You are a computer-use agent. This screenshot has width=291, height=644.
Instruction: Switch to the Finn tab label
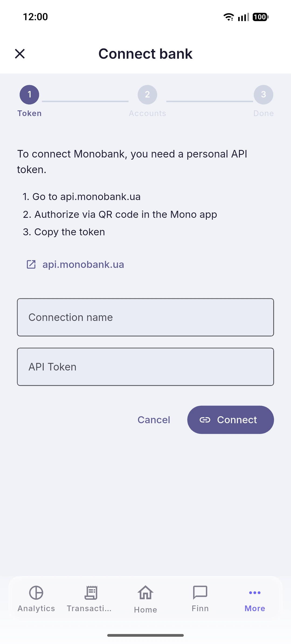coord(200,608)
